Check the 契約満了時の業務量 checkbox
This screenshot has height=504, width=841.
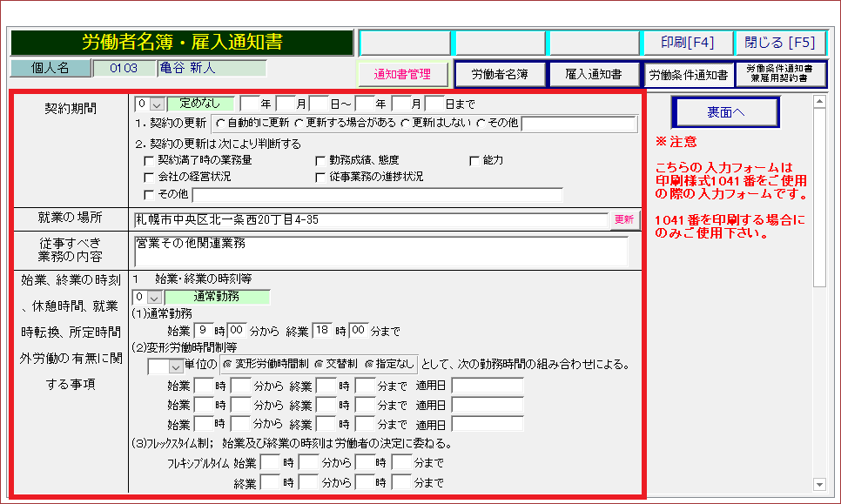coord(148,161)
